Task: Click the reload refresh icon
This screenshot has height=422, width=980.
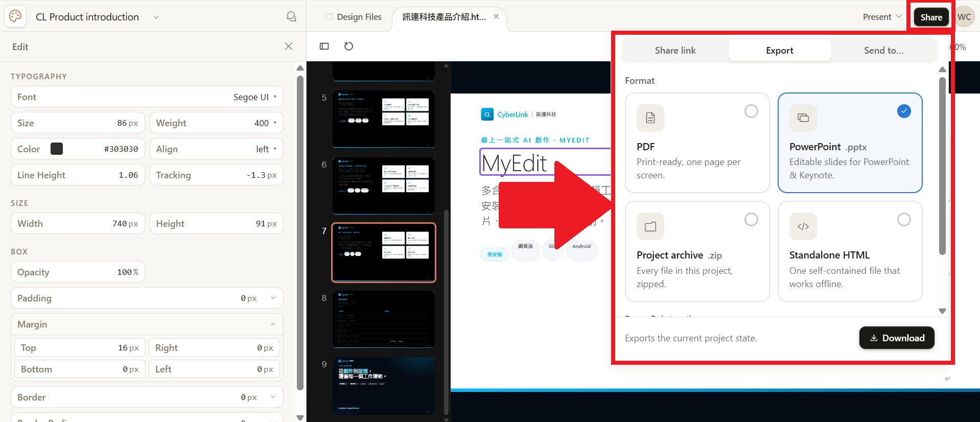Action: 348,46
